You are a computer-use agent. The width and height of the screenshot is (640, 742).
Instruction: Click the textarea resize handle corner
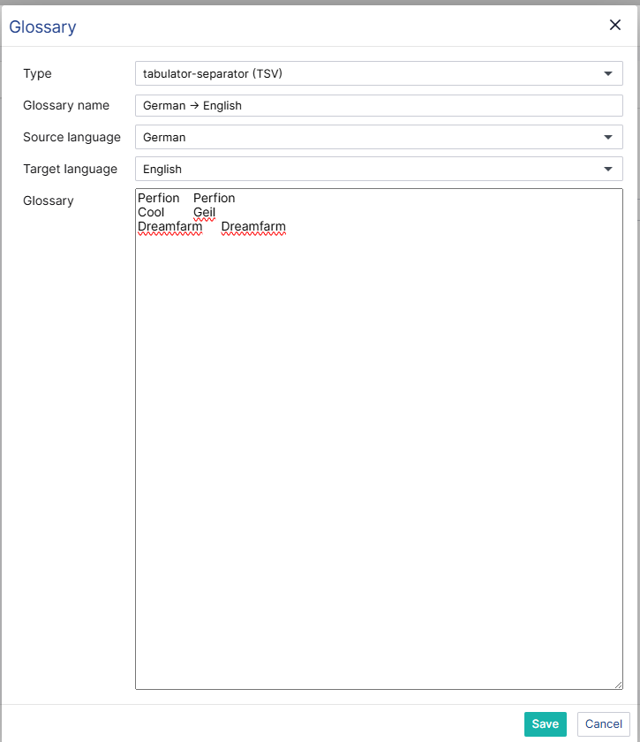[x=618, y=685]
